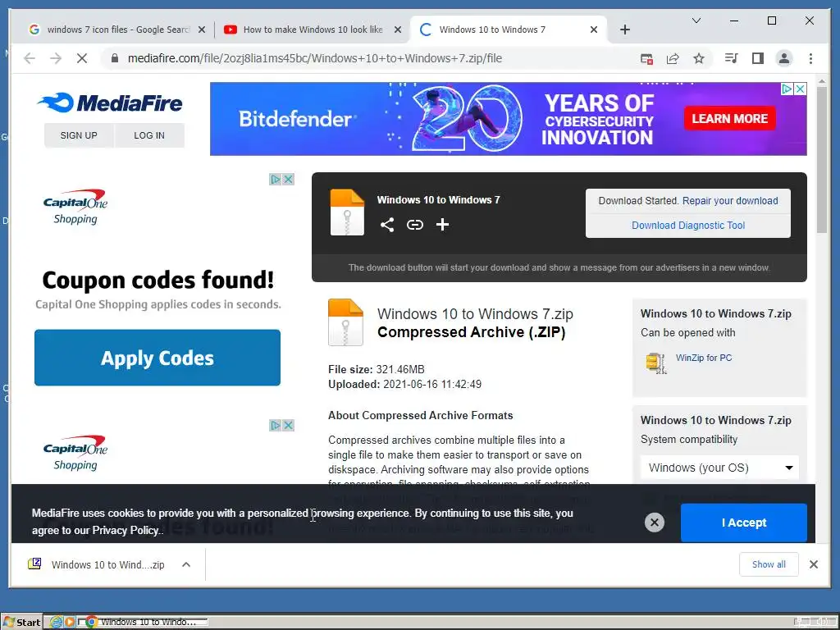This screenshot has width=840, height=630.
Task: Close the downloads bar
Action: 813,564
